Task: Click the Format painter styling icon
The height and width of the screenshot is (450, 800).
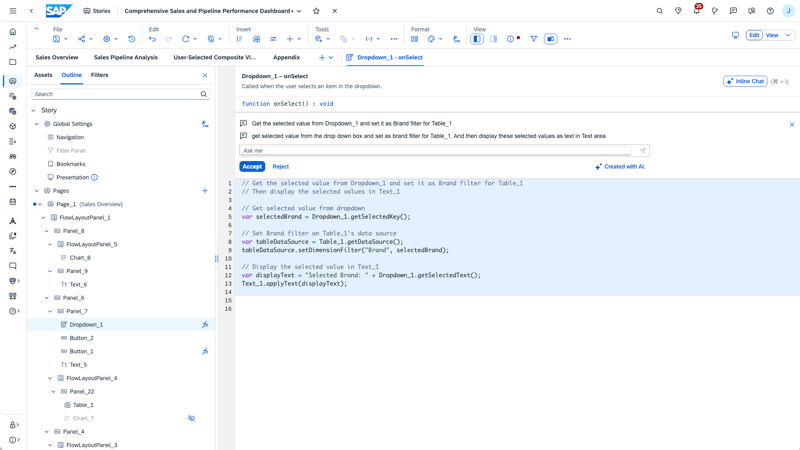Action: pos(457,39)
